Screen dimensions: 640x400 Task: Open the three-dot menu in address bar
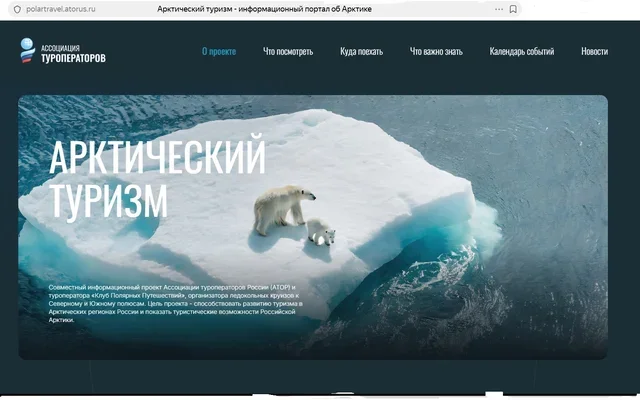(492, 8)
